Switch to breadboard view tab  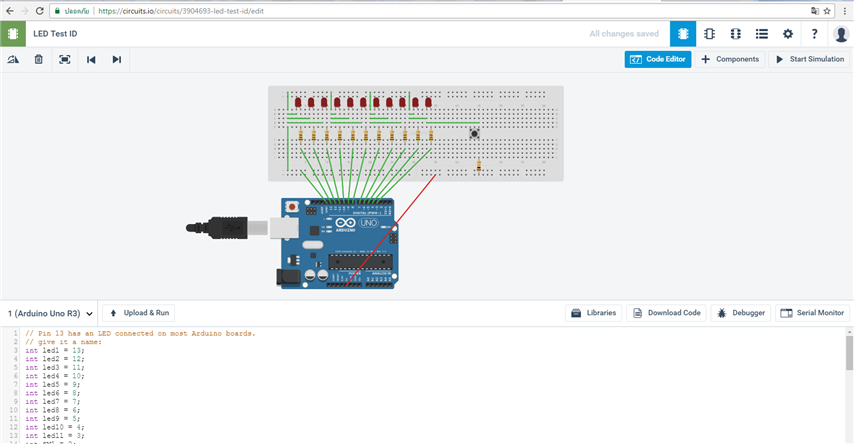[683, 33]
